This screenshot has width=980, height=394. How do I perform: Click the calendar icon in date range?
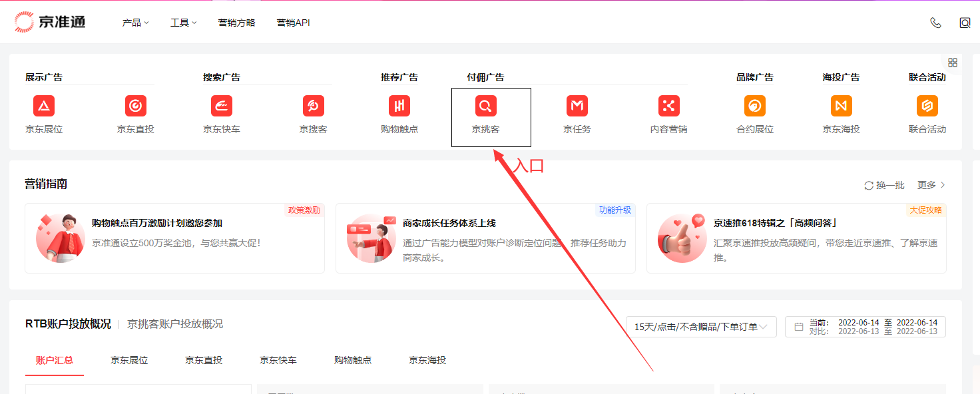coord(799,327)
